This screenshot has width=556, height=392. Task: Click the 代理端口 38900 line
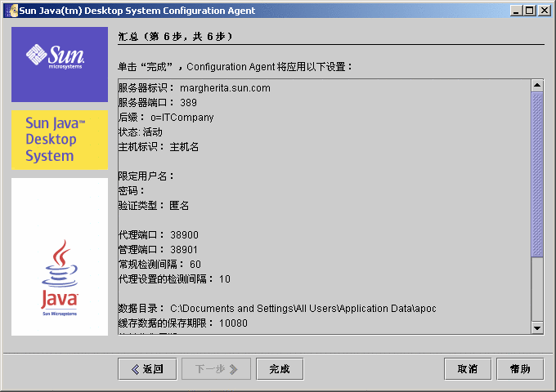158,234
